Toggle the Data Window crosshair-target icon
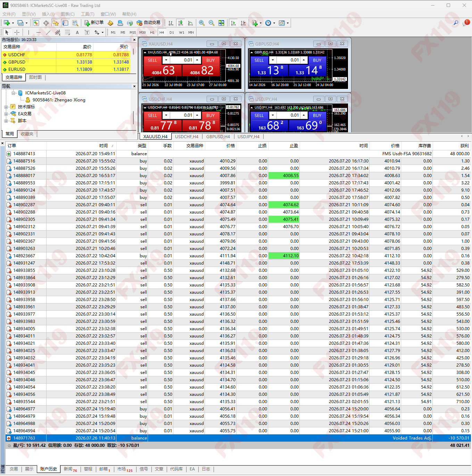The width and height of the screenshot is (472, 476). coord(46,23)
